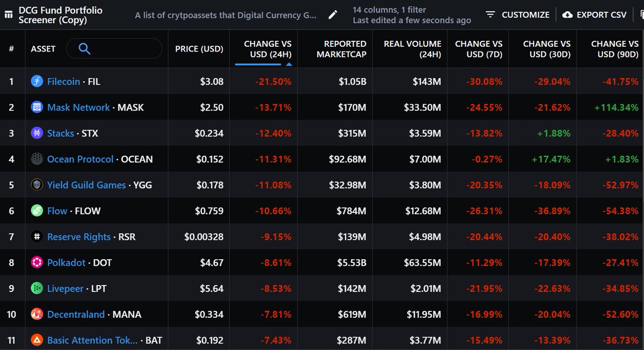Sort by Real Volume (24H) column header
This screenshot has height=350, width=644.
pyautogui.click(x=412, y=48)
